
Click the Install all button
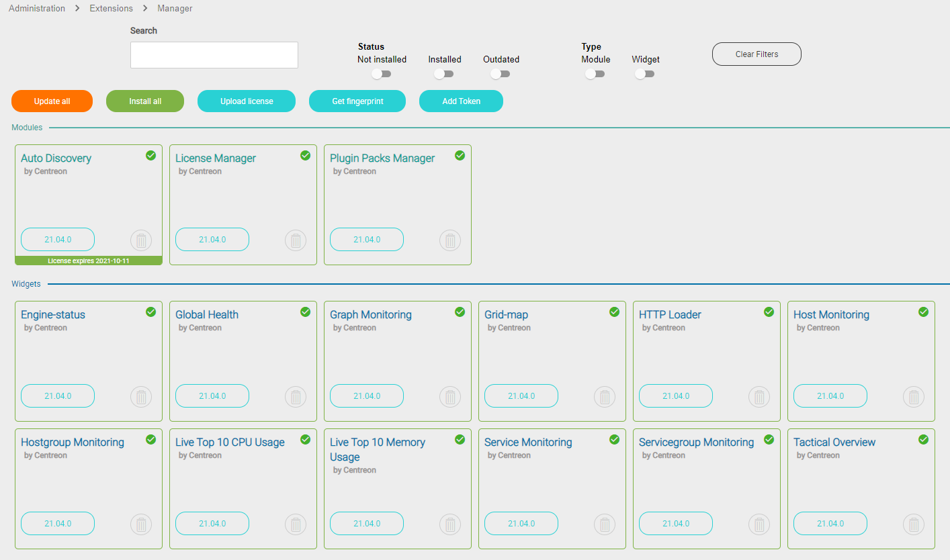click(x=145, y=101)
